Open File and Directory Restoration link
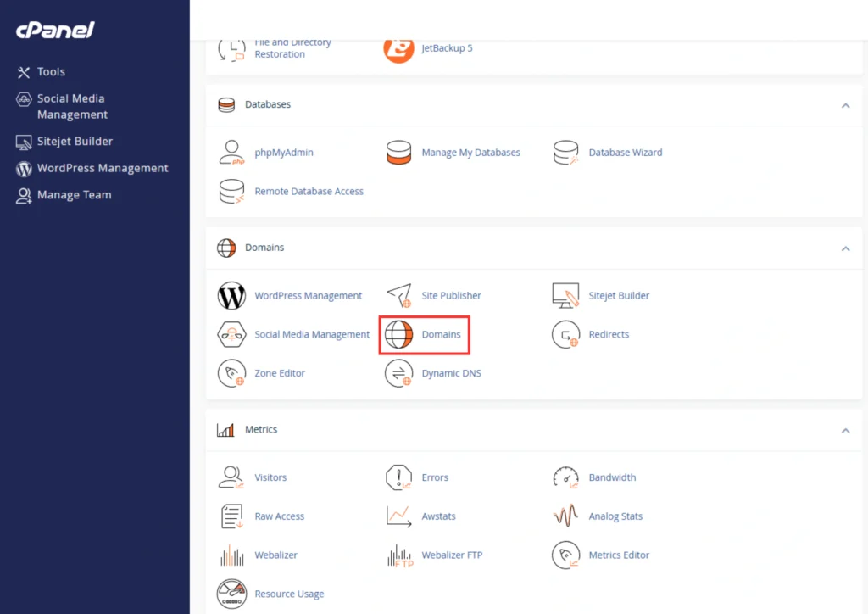 pos(292,48)
